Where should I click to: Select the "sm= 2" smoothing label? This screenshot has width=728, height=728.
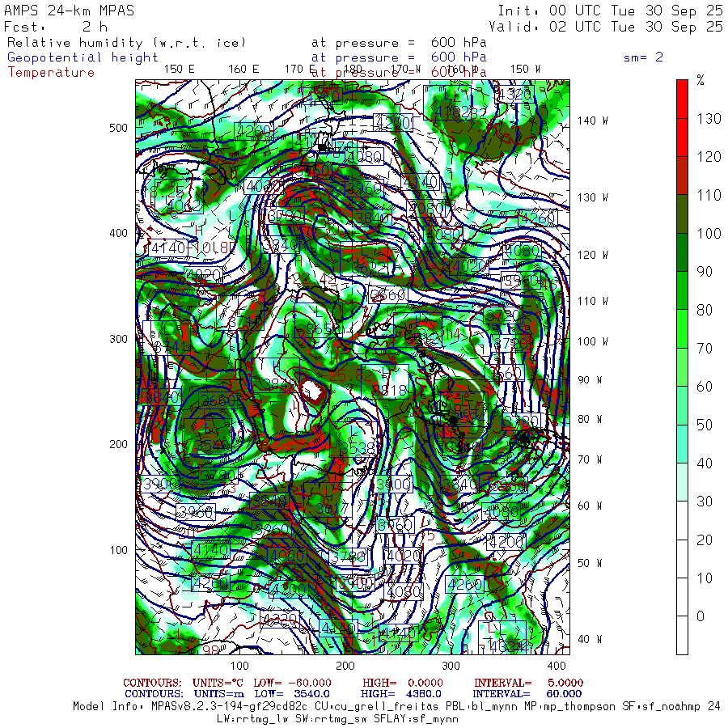[643, 57]
